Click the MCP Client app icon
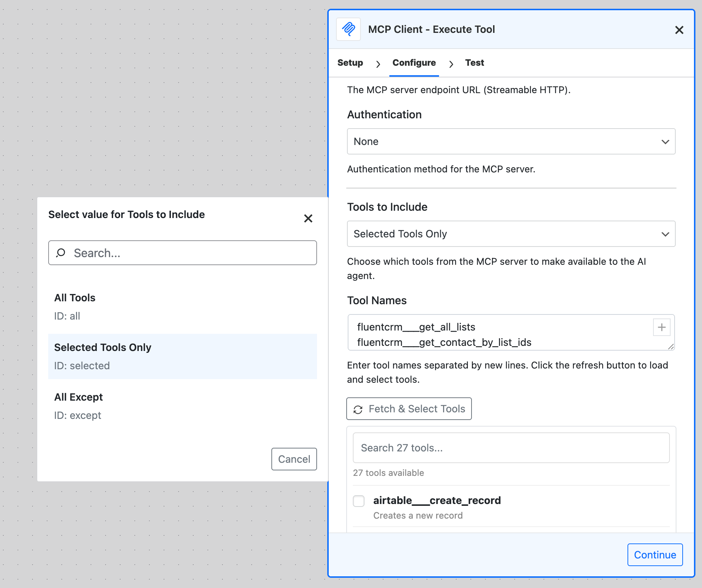 coord(349,29)
